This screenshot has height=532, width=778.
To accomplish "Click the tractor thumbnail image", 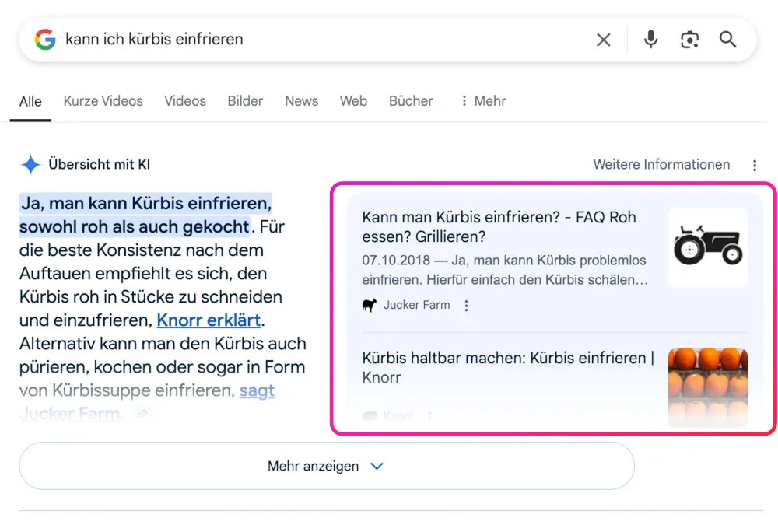I will pyautogui.click(x=707, y=247).
